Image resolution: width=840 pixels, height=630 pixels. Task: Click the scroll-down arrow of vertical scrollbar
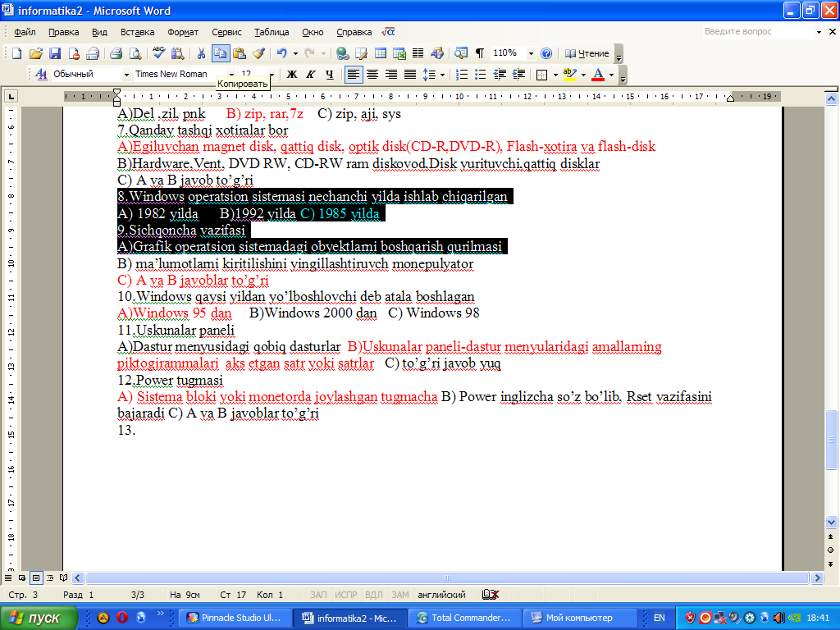pos(831,521)
